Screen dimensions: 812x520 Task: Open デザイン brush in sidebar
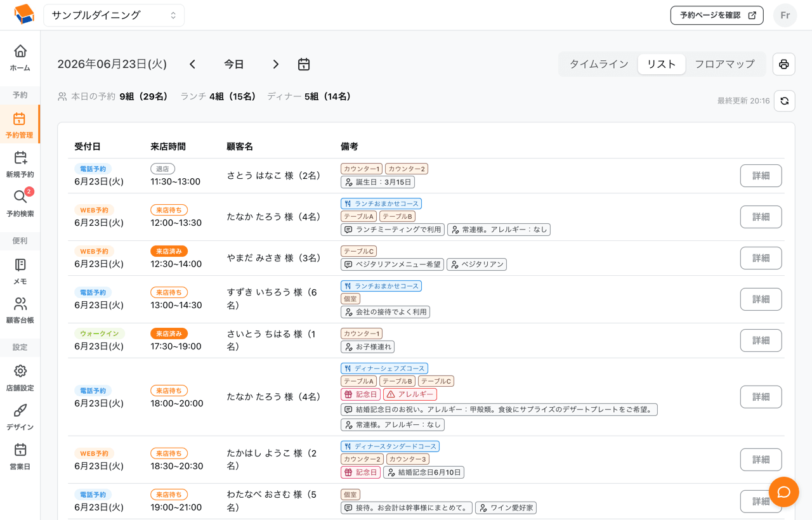[x=20, y=417]
